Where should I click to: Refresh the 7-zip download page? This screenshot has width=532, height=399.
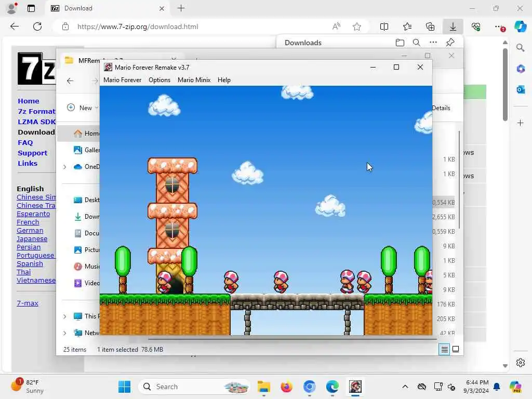[37, 26]
